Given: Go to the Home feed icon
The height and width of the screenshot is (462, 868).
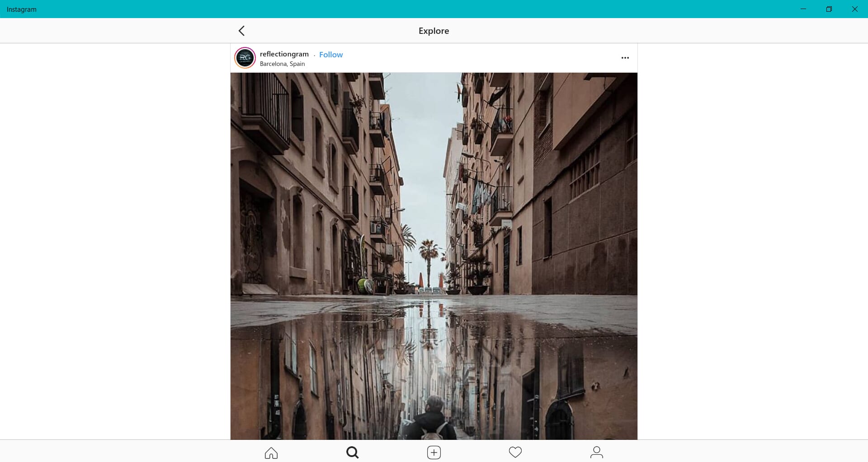Looking at the screenshot, I should tap(271, 453).
